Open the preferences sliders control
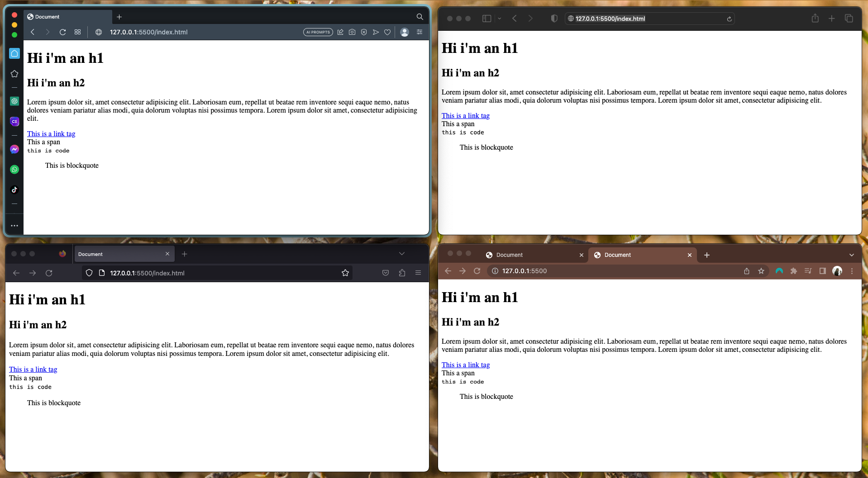Viewport: 868px width, 478px height. pyautogui.click(x=419, y=32)
